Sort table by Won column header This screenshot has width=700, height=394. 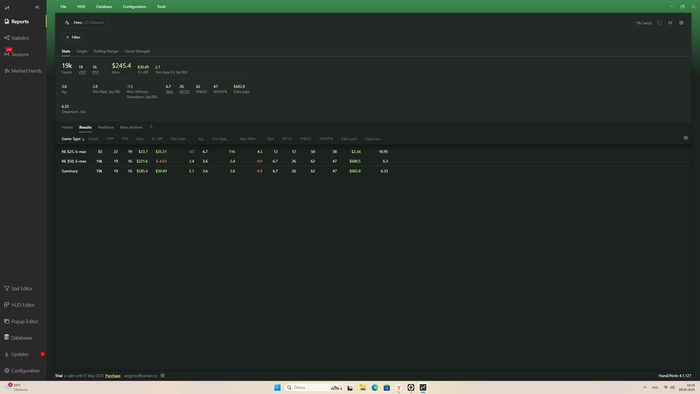pos(140,139)
